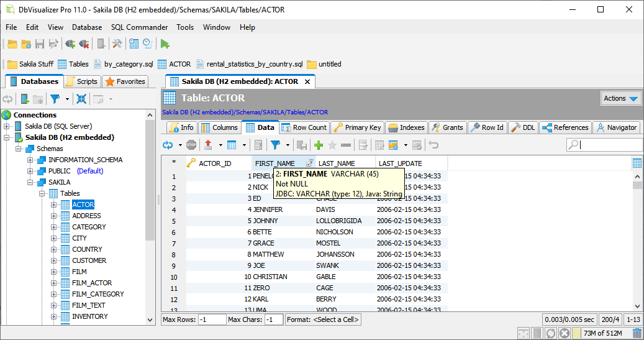Open dropdown arrow next to data filter funnel
Screen dimensions: 644x340
288,145
